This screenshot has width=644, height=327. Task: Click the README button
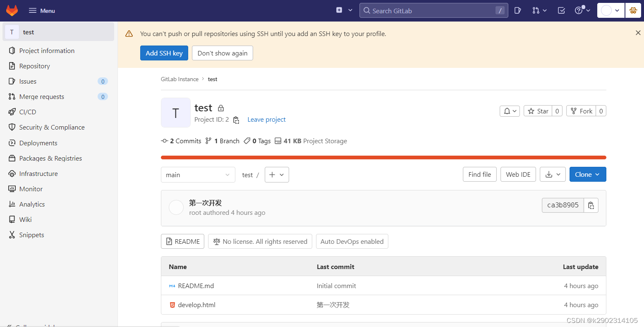pyautogui.click(x=182, y=241)
